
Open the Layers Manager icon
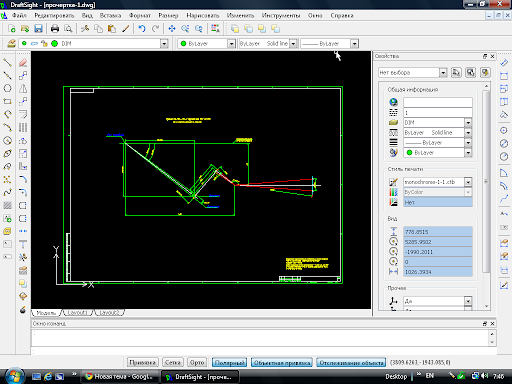click(11, 43)
